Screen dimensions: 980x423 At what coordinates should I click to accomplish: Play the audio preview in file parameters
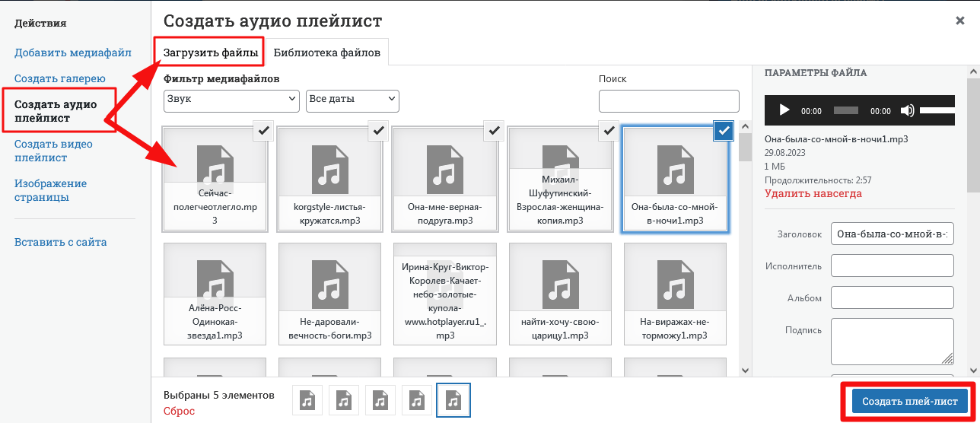(784, 110)
